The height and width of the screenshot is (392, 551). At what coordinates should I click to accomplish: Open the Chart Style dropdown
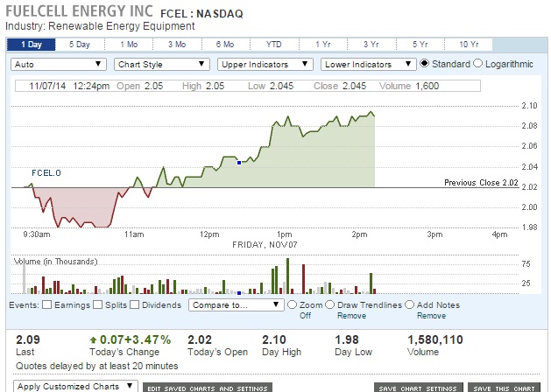point(162,64)
